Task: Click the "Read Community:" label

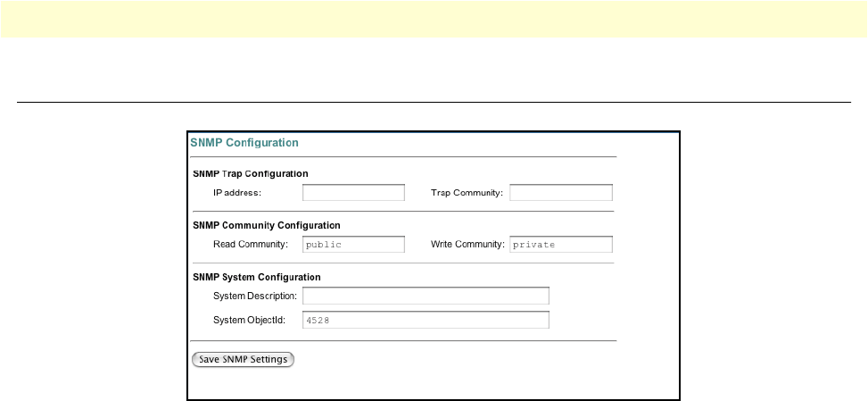Action: point(251,244)
